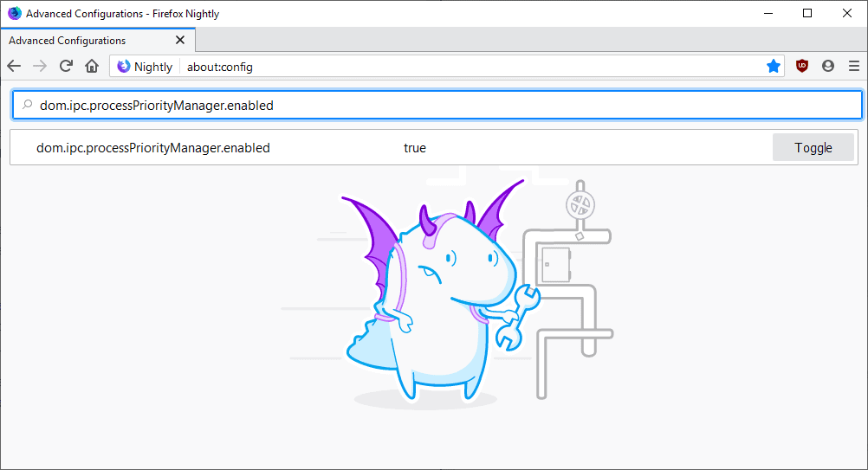Close the Advanced Configurations tab

pos(180,41)
